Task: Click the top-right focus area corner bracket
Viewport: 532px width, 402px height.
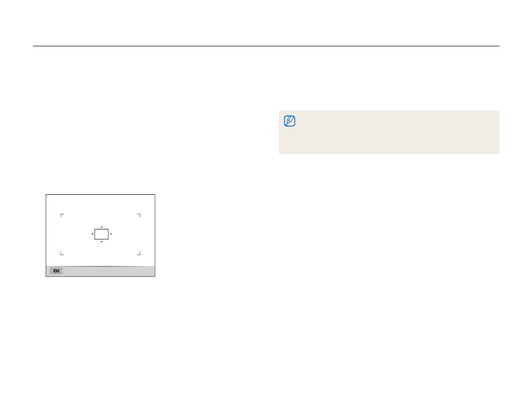Action: [x=139, y=216]
